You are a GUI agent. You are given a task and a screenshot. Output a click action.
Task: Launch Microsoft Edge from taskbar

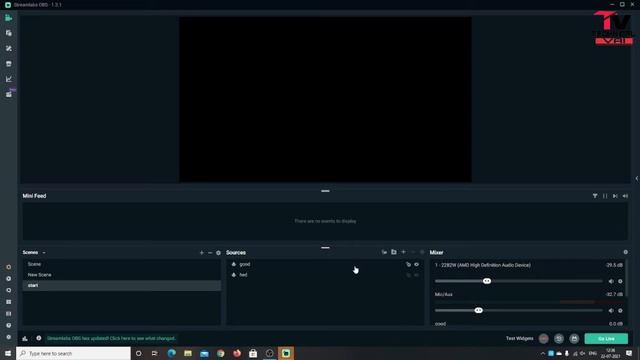pos(171,353)
